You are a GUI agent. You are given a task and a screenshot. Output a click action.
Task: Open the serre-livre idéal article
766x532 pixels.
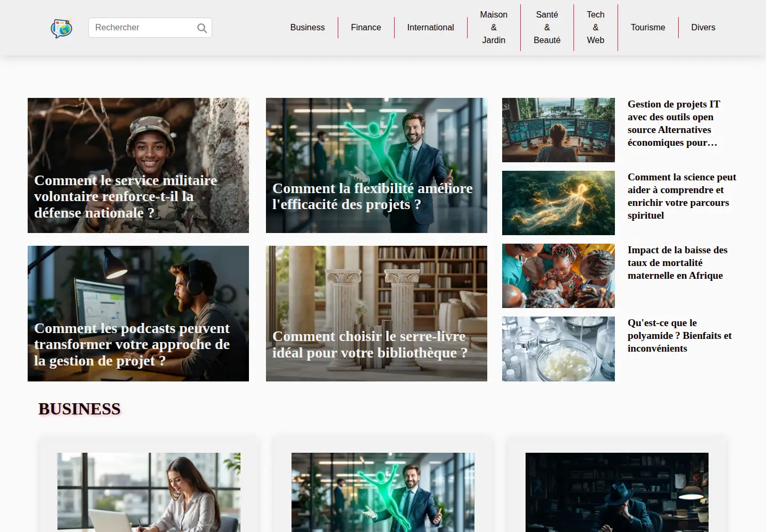(x=377, y=313)
